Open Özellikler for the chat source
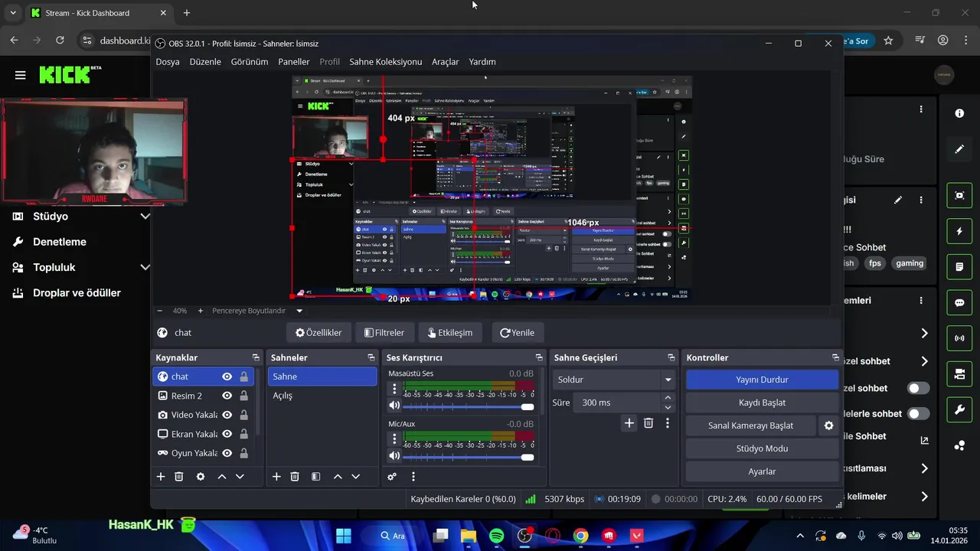980x551 pixels. click(319, 333)
